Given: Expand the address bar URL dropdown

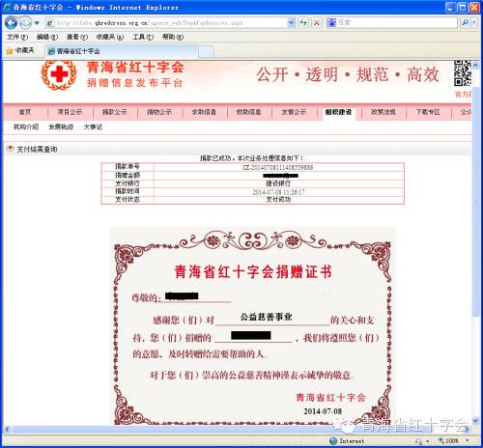Looking at the screenshot, I should 291,22.
